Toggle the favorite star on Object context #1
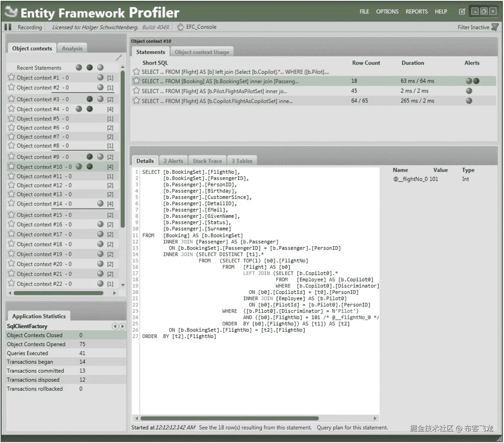Screen dimensions: 504x443 click(x=11, y=77)
